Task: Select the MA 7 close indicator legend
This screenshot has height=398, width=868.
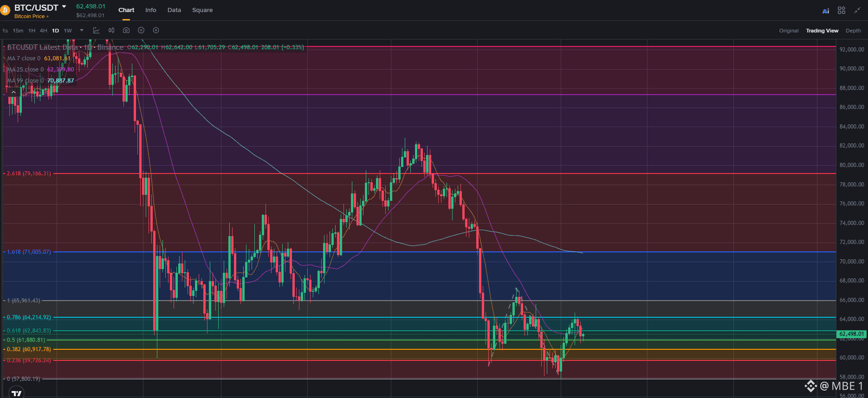Action: 39,58
